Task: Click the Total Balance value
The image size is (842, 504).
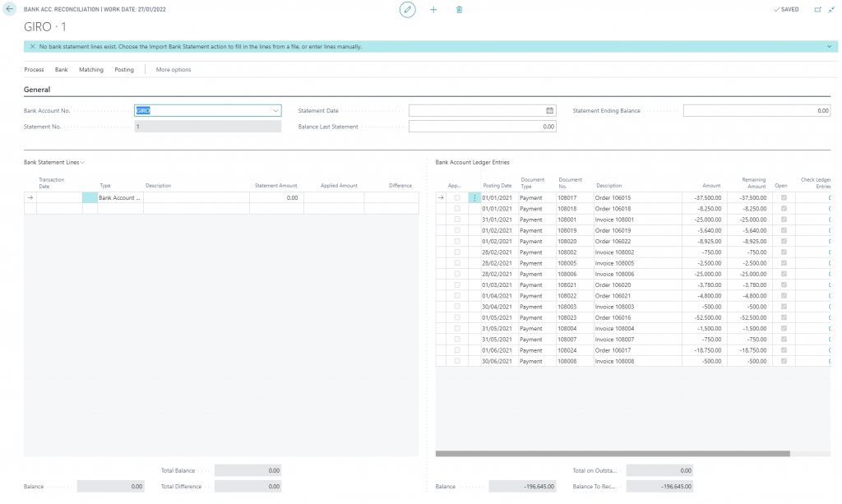Action: click(248, 471)
